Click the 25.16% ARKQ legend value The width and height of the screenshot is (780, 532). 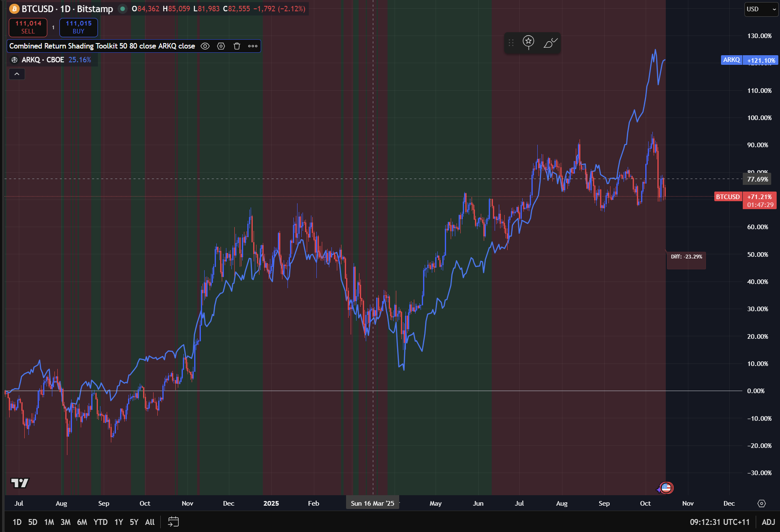tap(80, 60)
